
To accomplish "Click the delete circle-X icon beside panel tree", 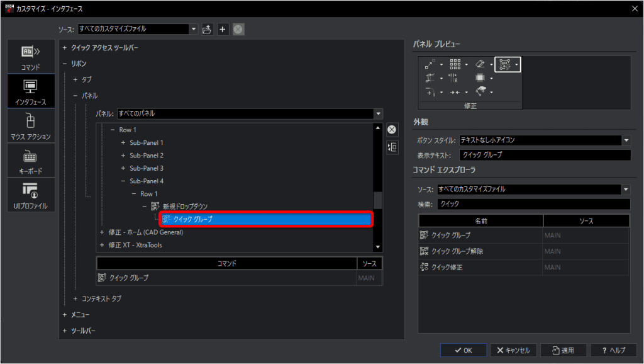I will (x=392, y=130).
